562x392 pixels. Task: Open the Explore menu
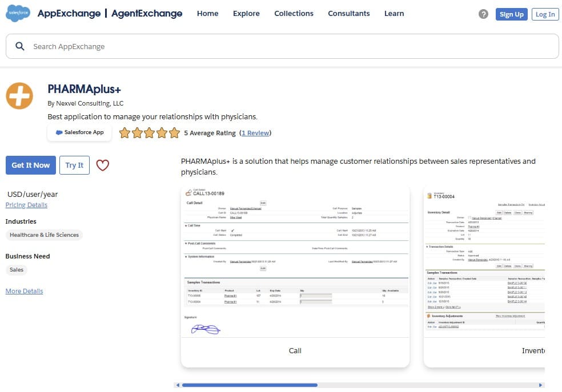pos(246,14)
